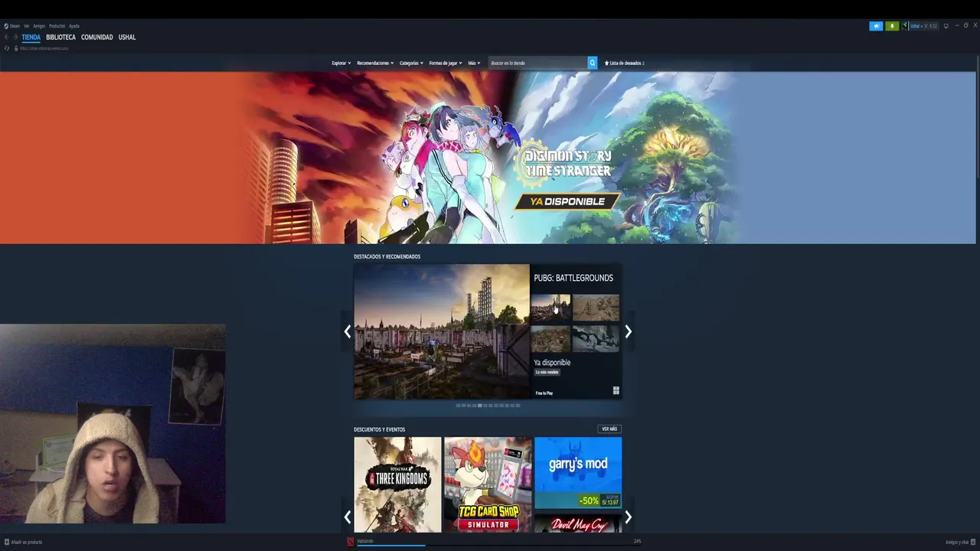Open Amigos y chat
The width and height of the screenshot is (980, 551).
[960, 542]
